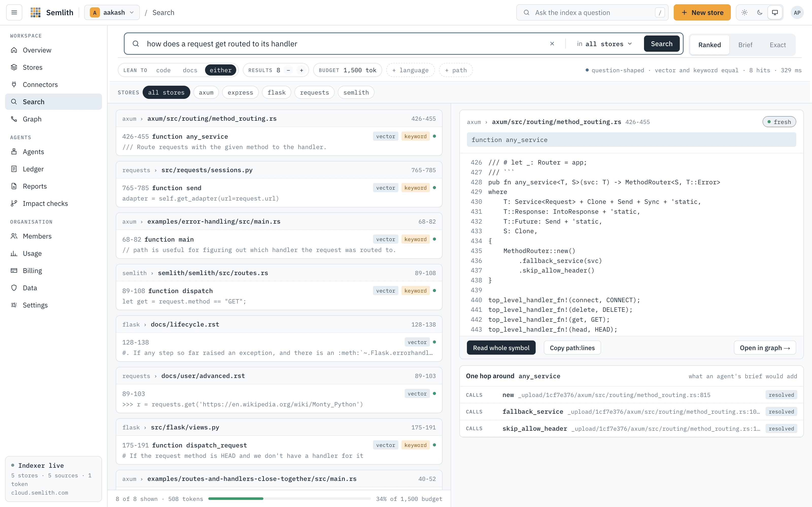Filter stores by flask chip
Viewport: 812px width, 507px height.
coord(277,93)
